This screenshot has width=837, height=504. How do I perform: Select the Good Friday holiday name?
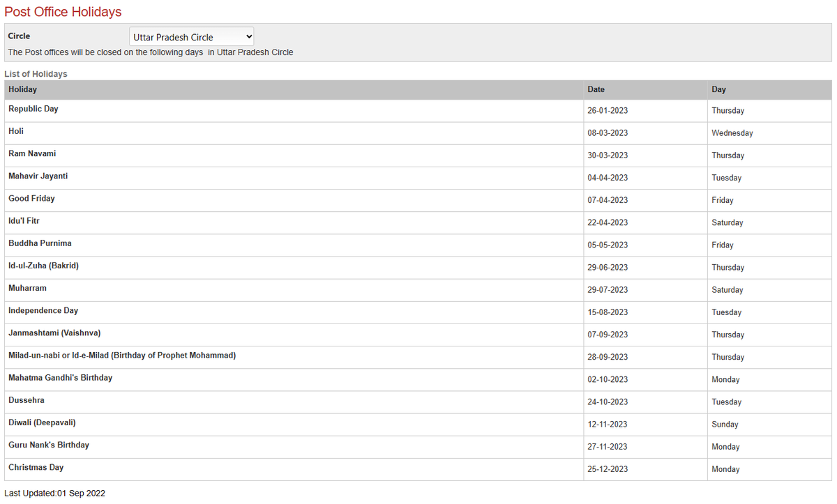[x=31, y=198]
